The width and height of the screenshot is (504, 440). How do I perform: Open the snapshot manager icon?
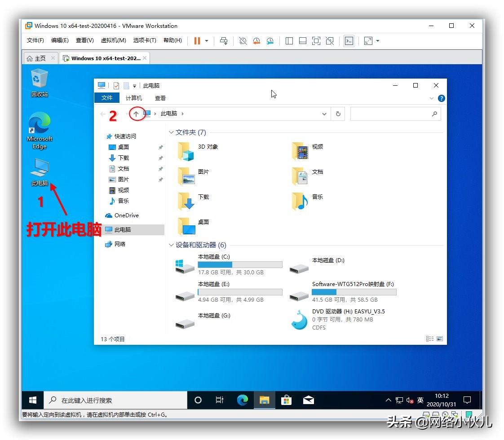270,41
